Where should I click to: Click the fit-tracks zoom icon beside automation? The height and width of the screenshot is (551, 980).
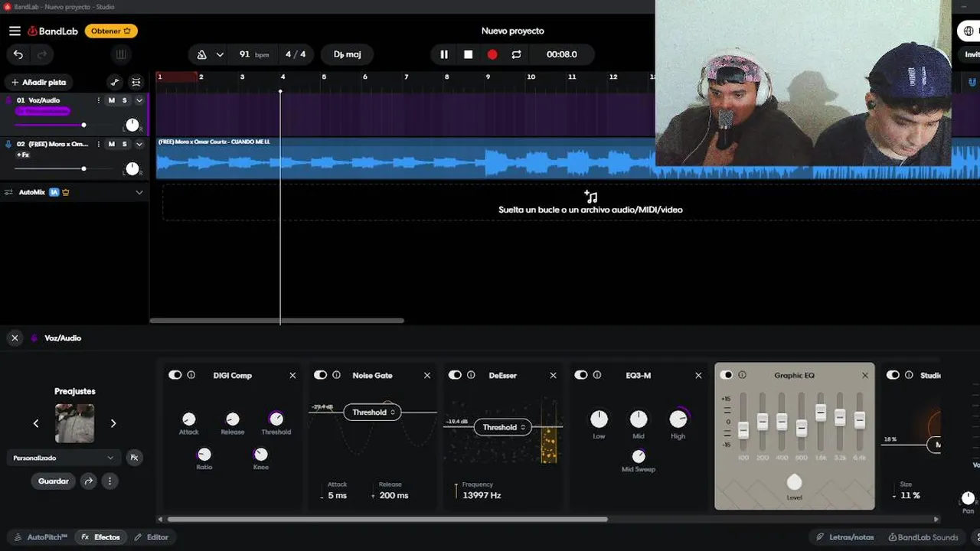pos(136,82)
